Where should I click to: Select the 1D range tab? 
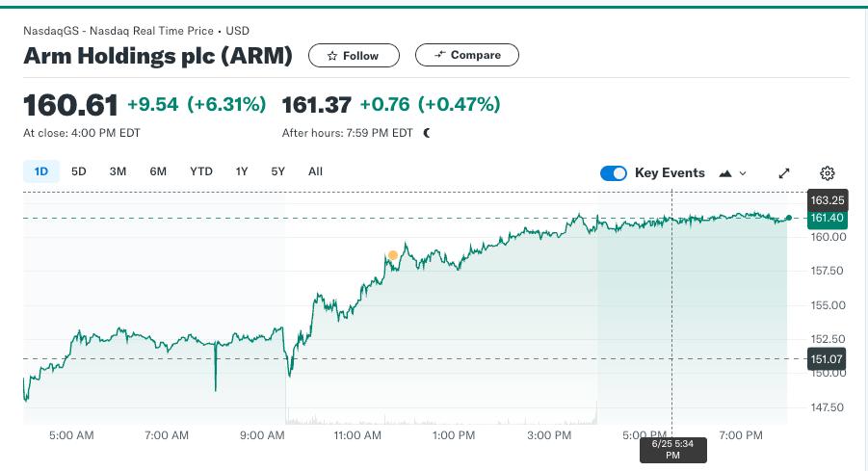pos(41,171)
